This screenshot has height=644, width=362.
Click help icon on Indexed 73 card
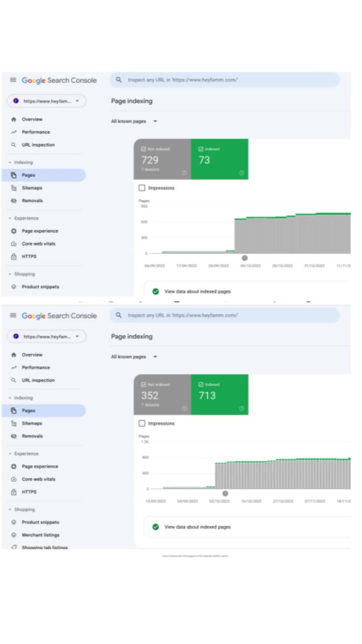coord(241,173)
